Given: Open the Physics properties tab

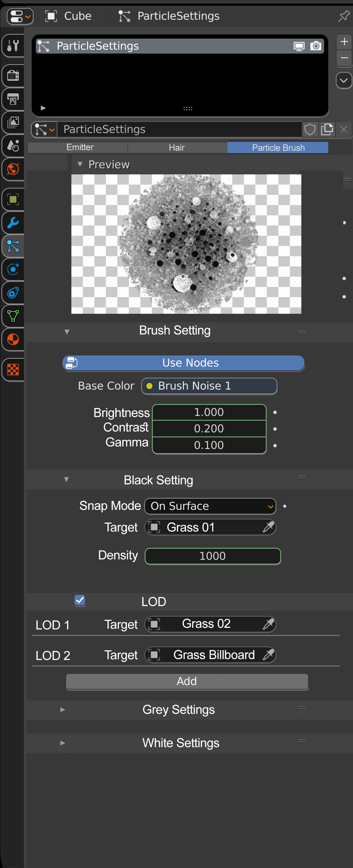Looking at the screenshot, I should pos(13,269).
